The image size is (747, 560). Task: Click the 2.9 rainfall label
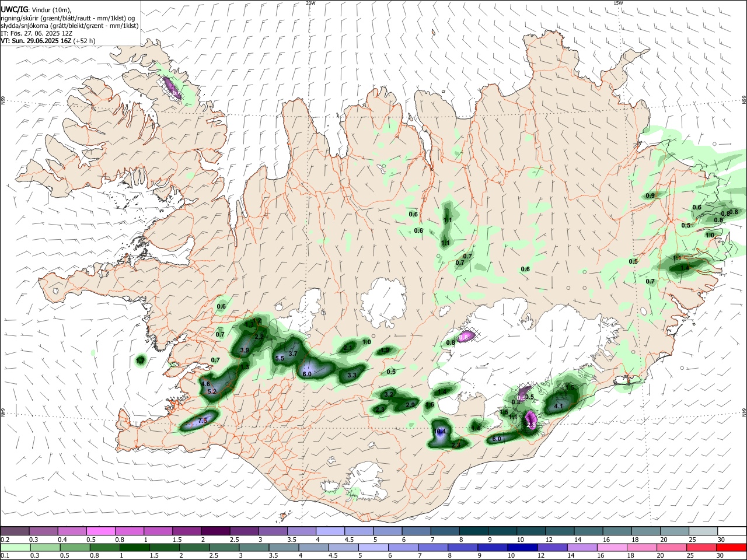click(x=410, y=405)
